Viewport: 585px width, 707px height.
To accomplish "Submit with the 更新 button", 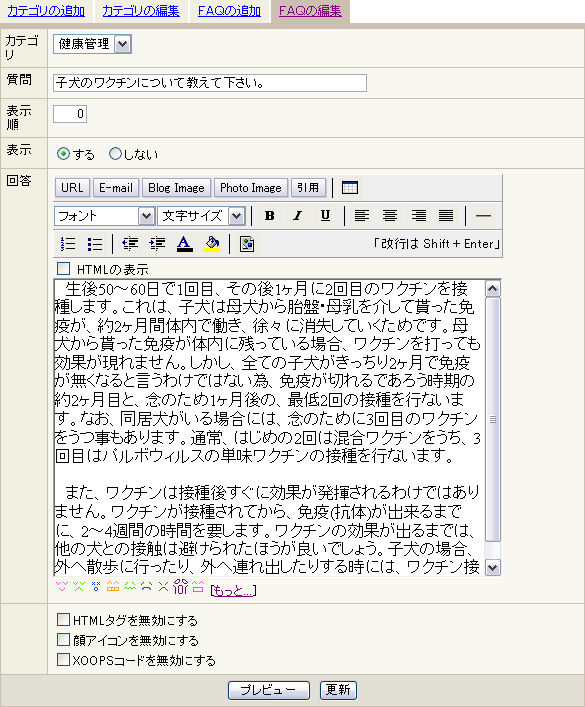I will point(338,690).
